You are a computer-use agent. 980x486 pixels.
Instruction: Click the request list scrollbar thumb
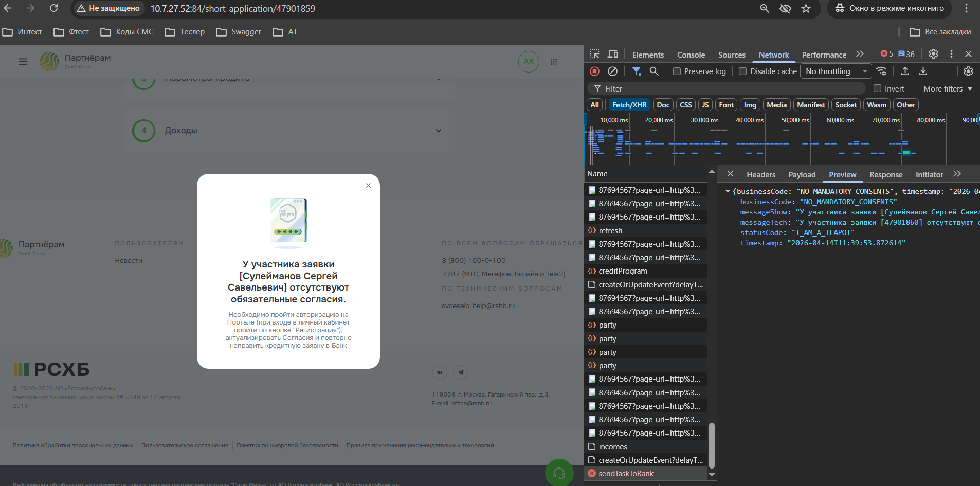tap(712, 445)
